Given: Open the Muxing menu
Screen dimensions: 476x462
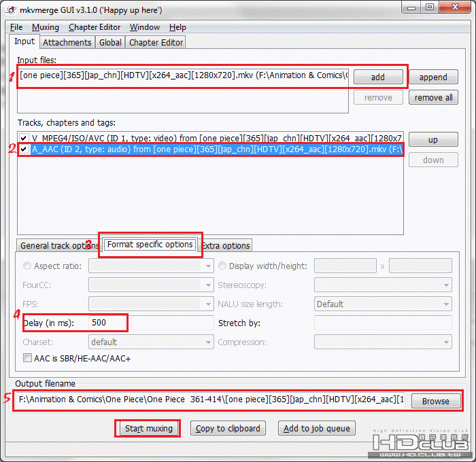Looking at the screenshot, I should click(x=46, y=27).
